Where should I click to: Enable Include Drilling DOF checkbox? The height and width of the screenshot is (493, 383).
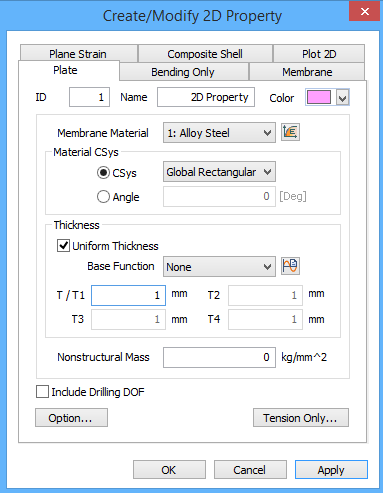(x=42, y=392)
